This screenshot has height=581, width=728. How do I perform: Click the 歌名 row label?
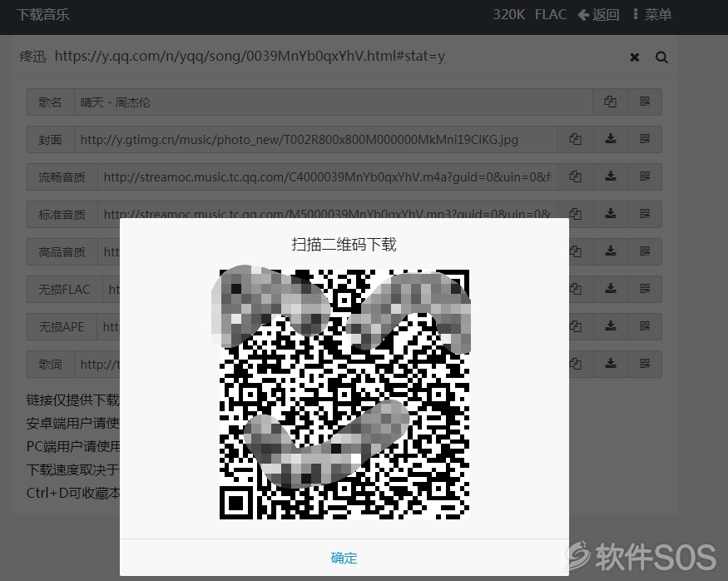coord(51,102)
